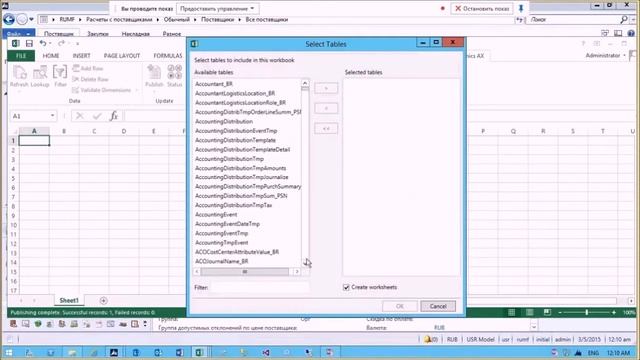Toggle the Create worksheets checkbox
The height and width of the screenshot is (360, 640).
pos(346,287)
